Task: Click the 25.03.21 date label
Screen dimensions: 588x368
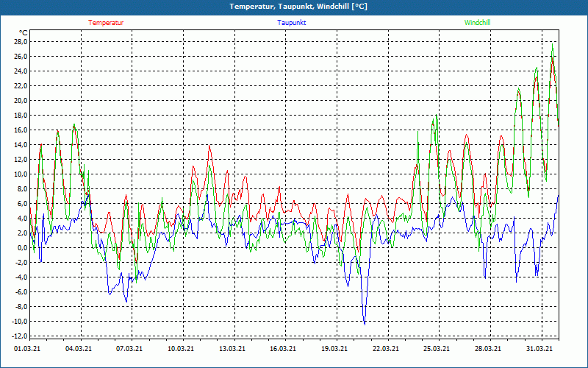Action: pyautogui.click(x=437, y=348)
